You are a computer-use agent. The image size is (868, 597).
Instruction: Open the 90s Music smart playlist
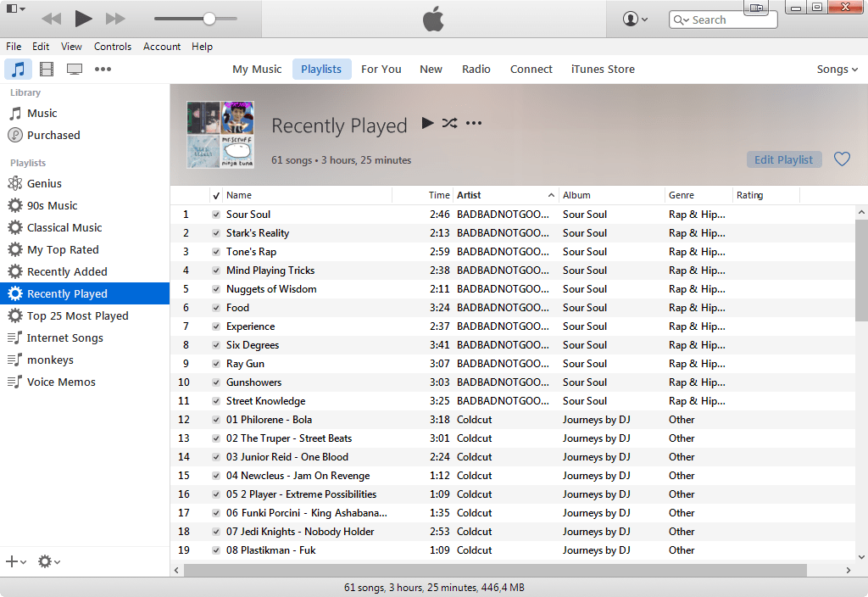[52, 206]
